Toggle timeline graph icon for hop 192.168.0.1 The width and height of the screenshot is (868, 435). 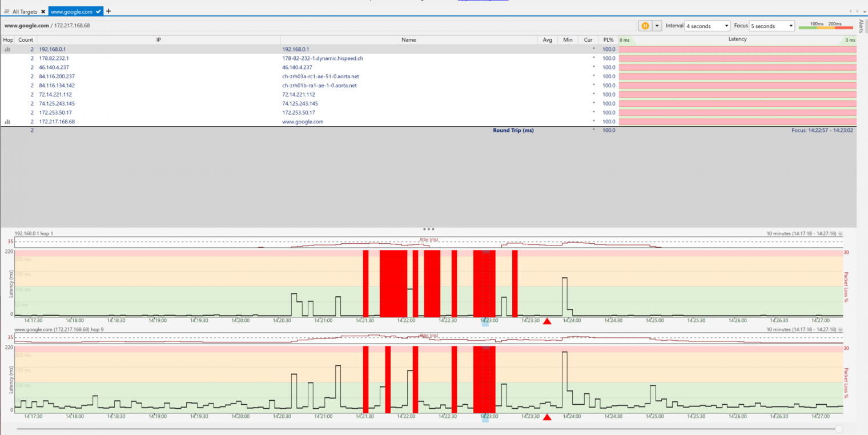[7, 49]
